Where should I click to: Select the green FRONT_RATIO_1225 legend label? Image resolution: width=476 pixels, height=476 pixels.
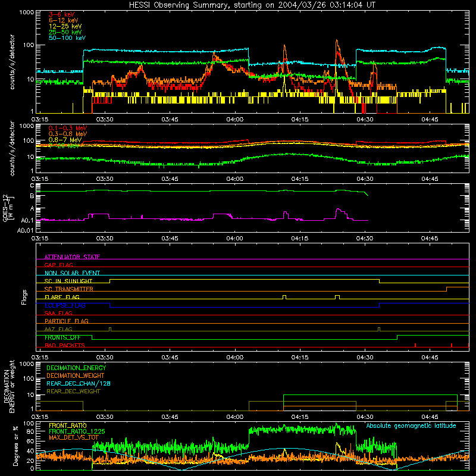point(77,431)
